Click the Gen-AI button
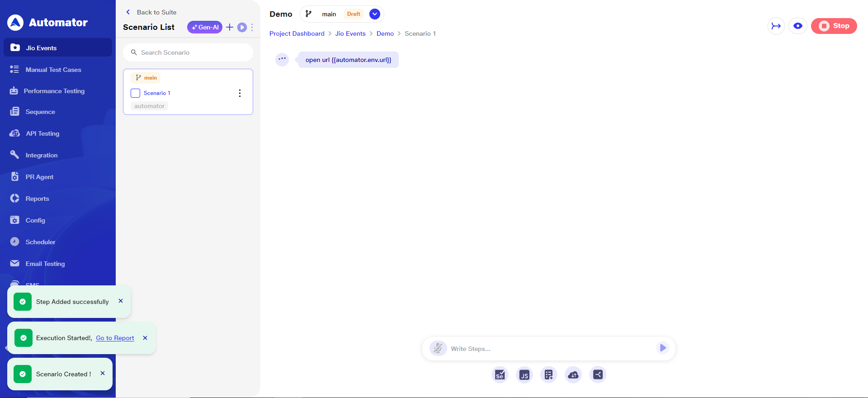The image size is (868, 398). click(x=205, y=27)
